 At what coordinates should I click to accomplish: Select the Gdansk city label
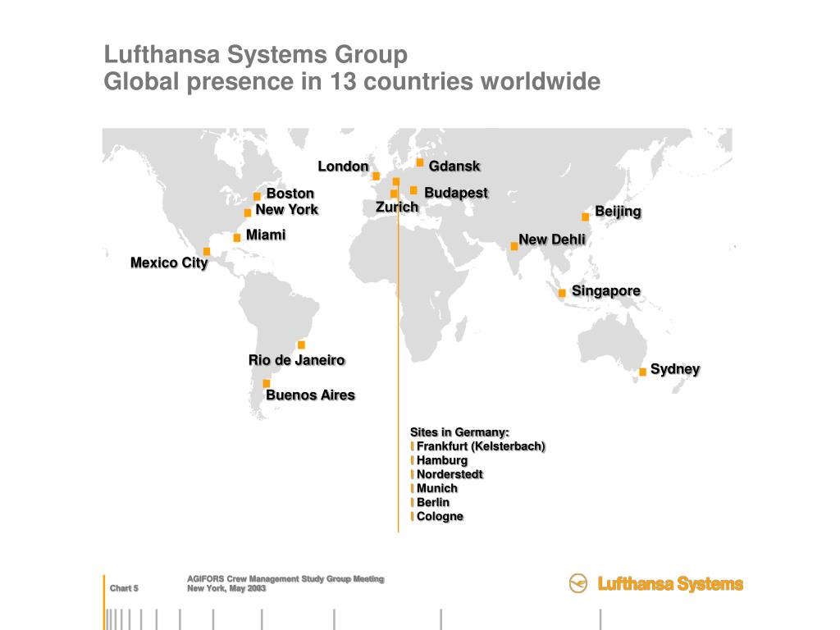pos(454,166)
